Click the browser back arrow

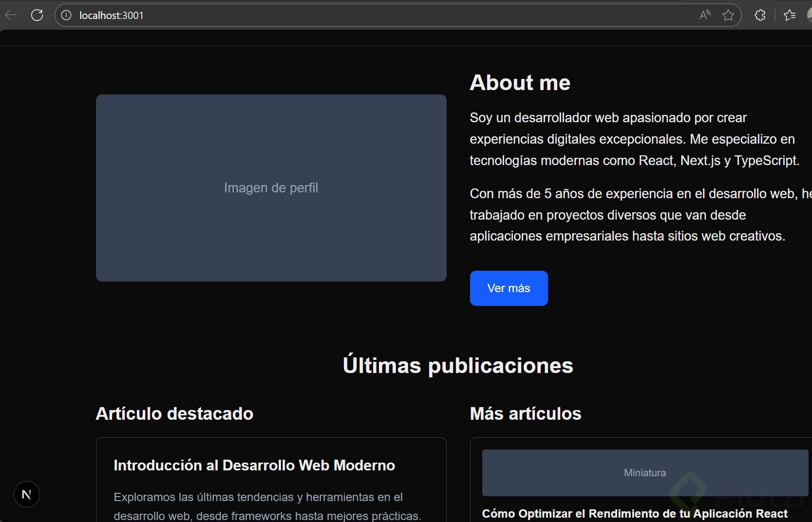pos(11,15)
